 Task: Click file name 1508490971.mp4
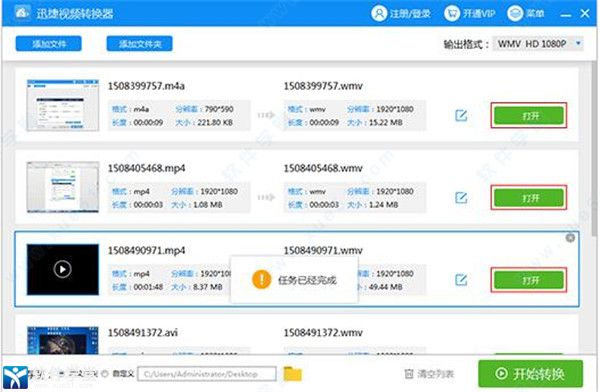pyautogui.click(x=147, y=250)
